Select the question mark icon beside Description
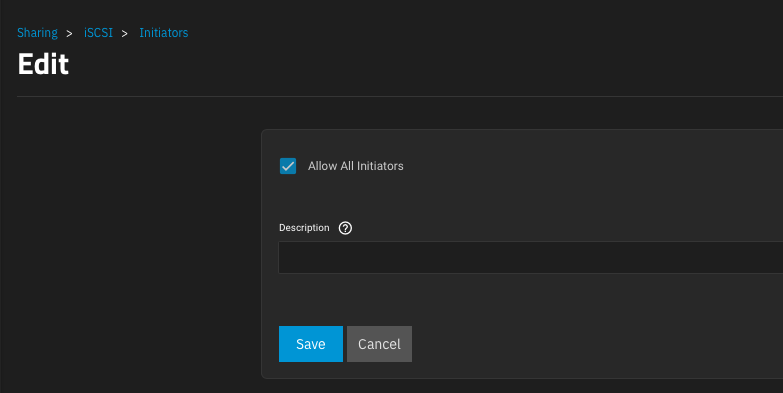This screenshot has height=393, width=783. pos(345,228)
